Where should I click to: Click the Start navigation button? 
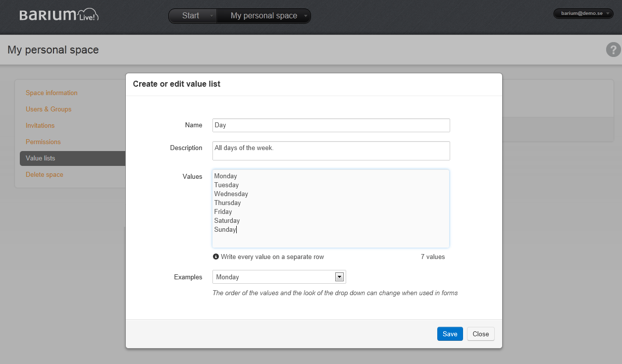click(191, 16)
